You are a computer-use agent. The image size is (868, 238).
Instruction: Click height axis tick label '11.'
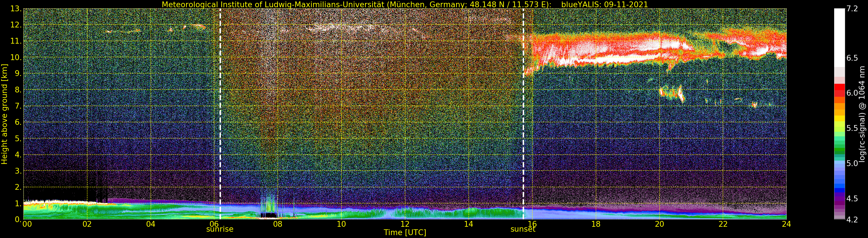[16, 41]
